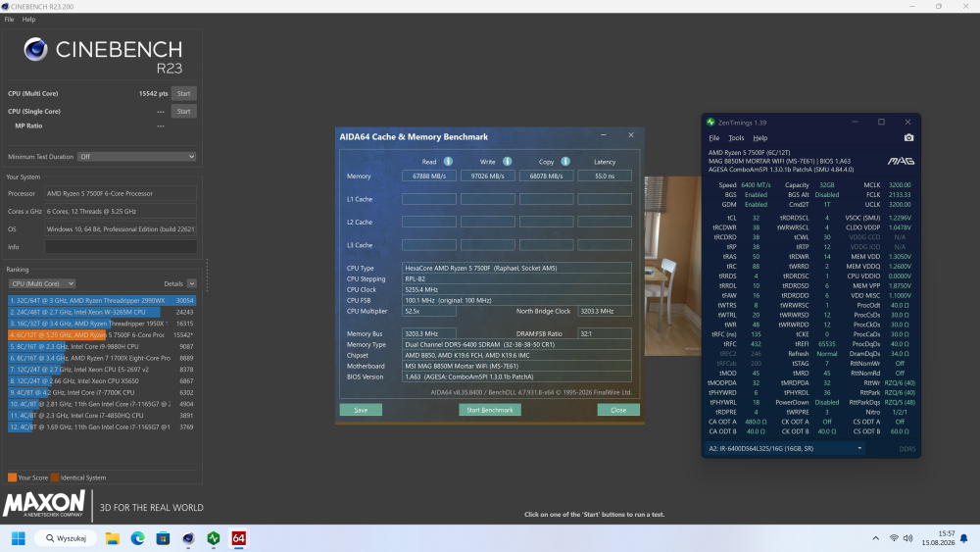
Task: Select the Xeon X5650 ranking row
Action: [101, 380]
